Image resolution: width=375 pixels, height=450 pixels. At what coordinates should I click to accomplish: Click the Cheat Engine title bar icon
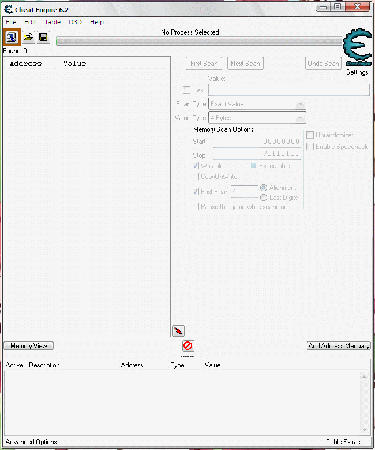click(x=8, y=9)
